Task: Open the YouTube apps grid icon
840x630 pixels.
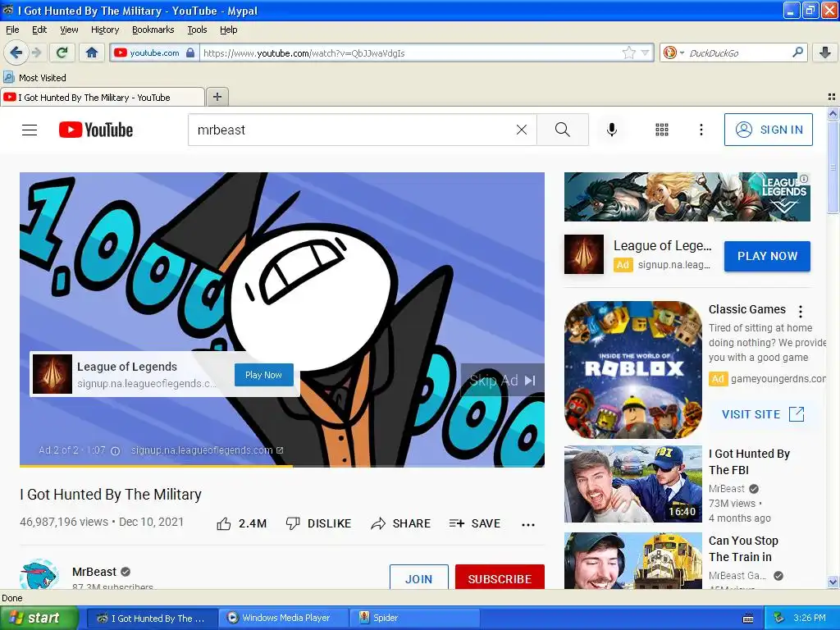Action: click(662, 130)
